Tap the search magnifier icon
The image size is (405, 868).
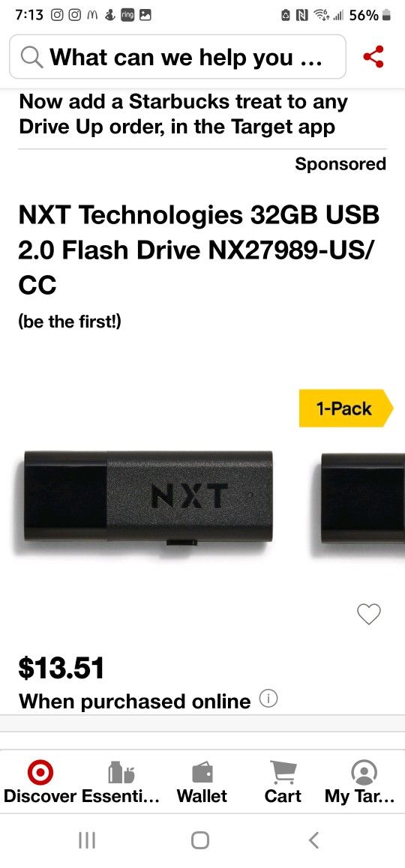pos(31,56)
